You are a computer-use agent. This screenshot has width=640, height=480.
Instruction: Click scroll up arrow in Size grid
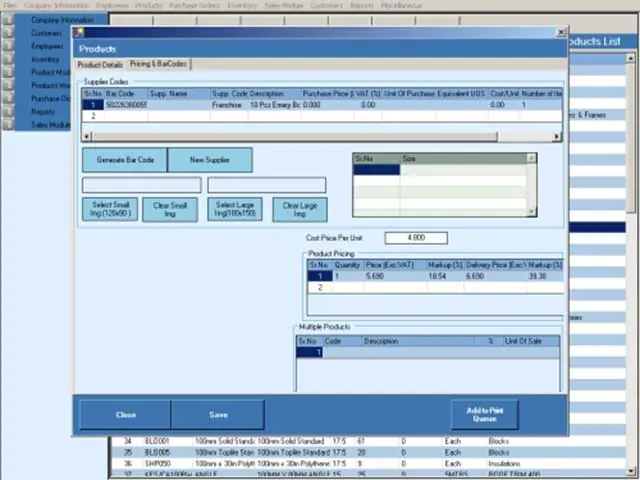531,158
